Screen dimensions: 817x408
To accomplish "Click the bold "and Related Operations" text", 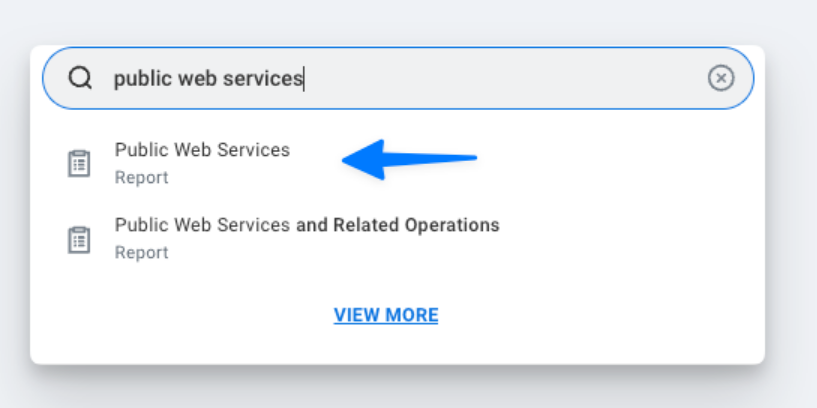I will (x=398, y=225).
